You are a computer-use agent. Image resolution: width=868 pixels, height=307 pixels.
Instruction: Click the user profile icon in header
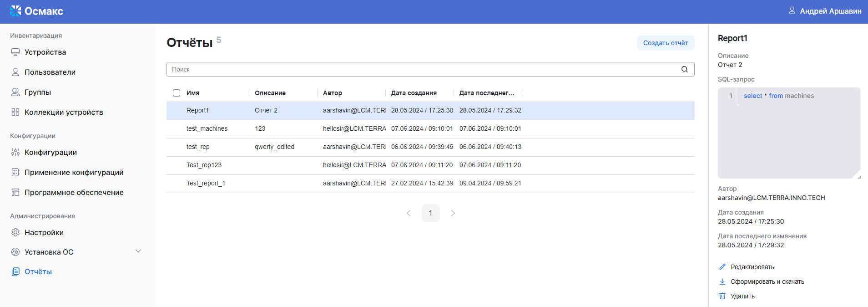pyautogui.click(x=792, y=10)
